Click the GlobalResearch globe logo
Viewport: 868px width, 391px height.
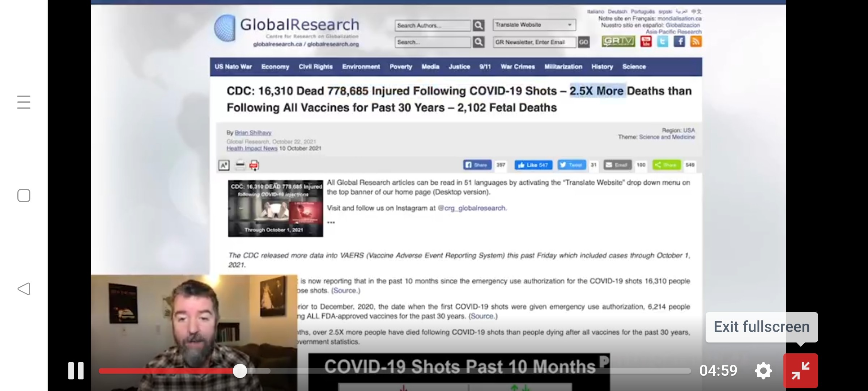coord(225,28)
